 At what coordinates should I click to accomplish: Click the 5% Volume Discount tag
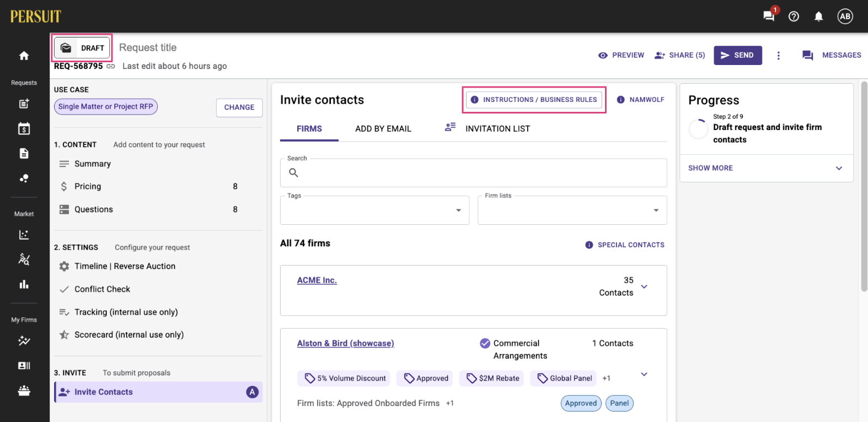[x=344, y=378]
